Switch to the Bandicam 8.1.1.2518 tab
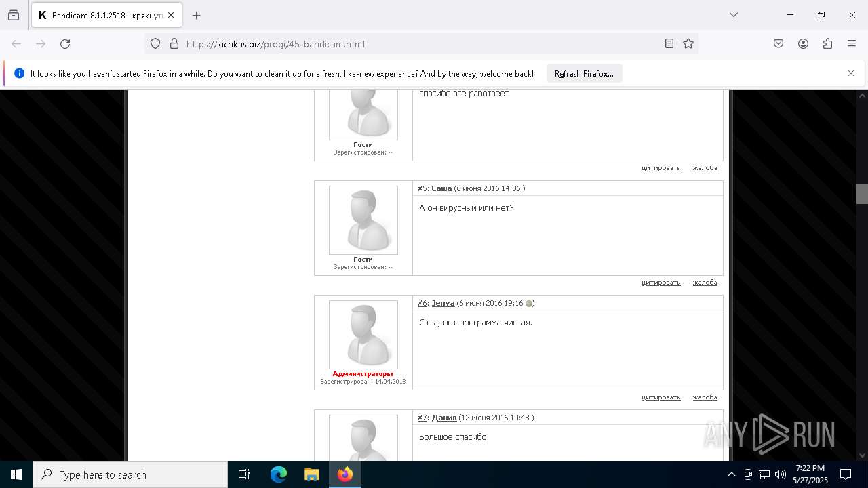Screen dimensions: 868x488 pos(106,15)
